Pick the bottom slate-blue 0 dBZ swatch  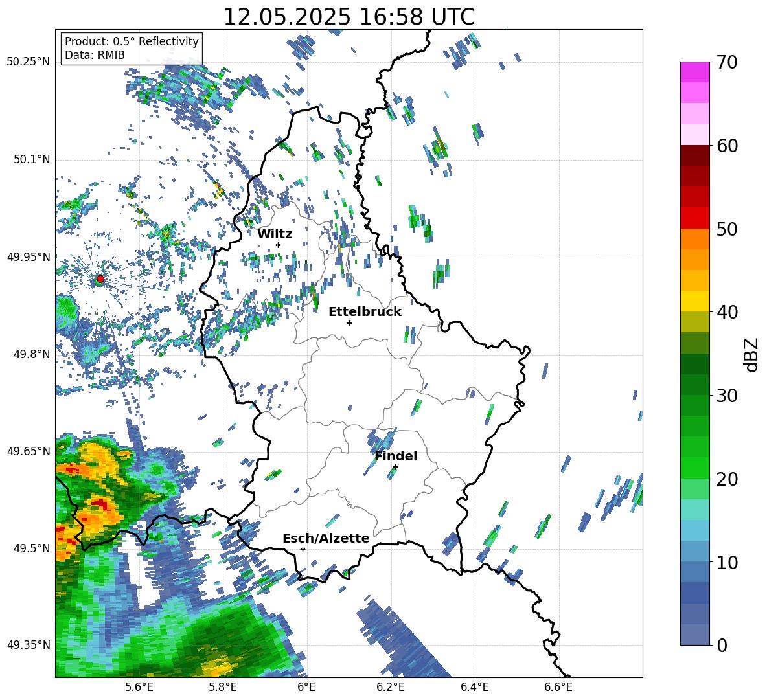pos(694,635)
